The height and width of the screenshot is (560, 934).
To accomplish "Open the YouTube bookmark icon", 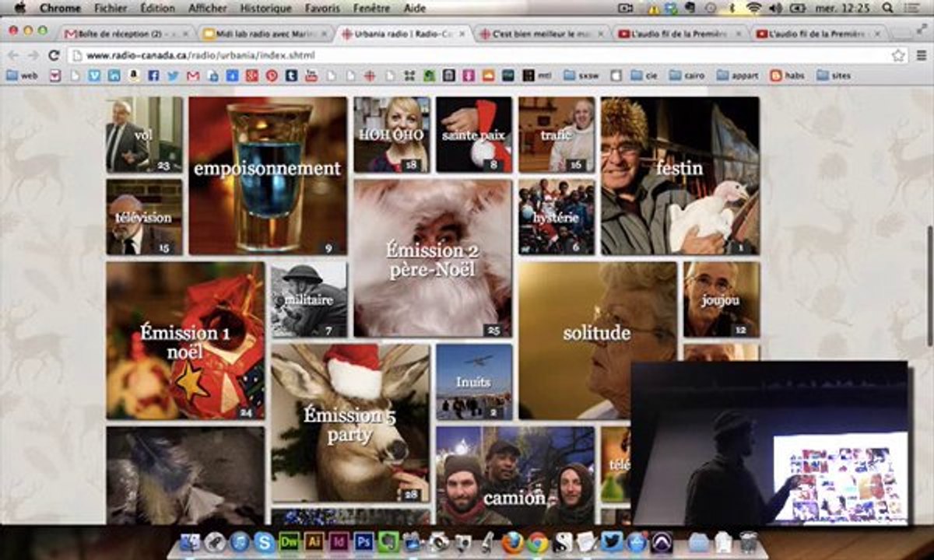I will (x=311, y=75).
